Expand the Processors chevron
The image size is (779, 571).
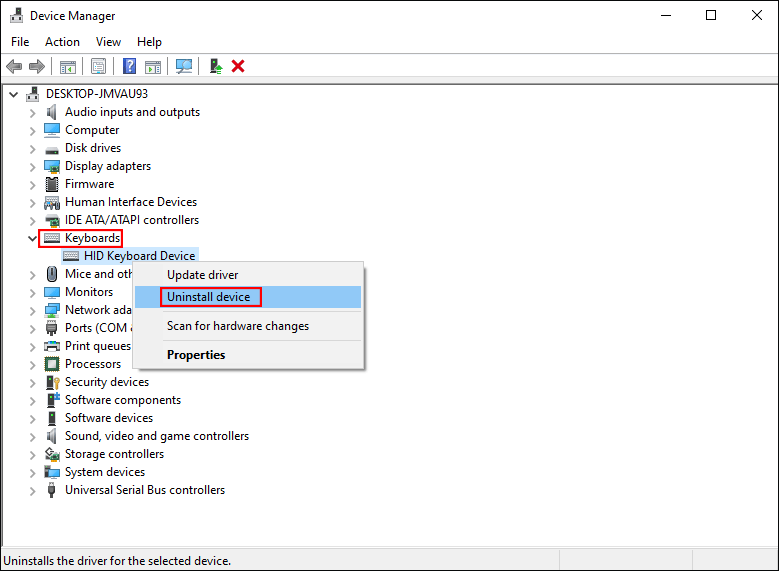[32, 365]
